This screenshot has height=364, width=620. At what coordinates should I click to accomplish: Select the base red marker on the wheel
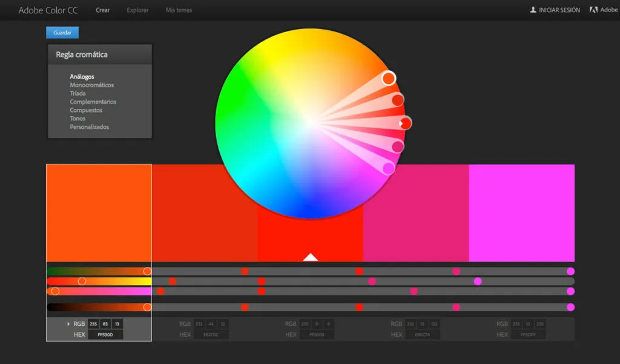pyautogui.click(x=405, y=123)
